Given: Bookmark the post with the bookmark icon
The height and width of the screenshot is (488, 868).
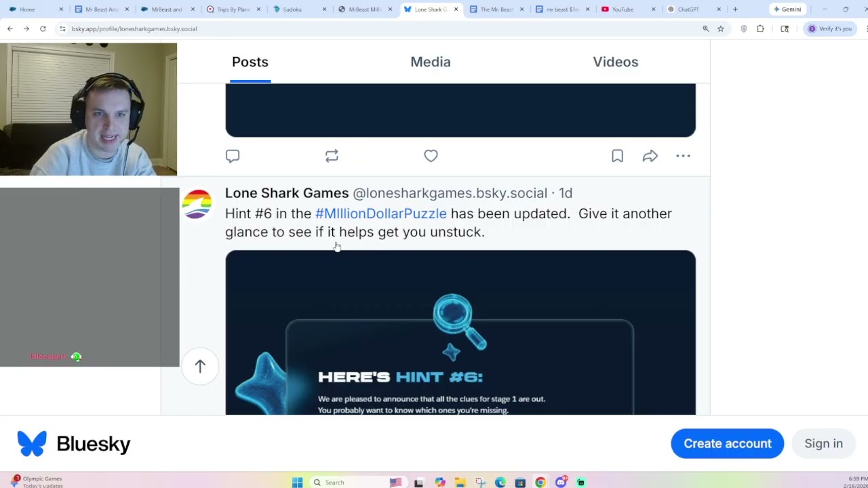Looking at the screenshot, I should [617, 156].
